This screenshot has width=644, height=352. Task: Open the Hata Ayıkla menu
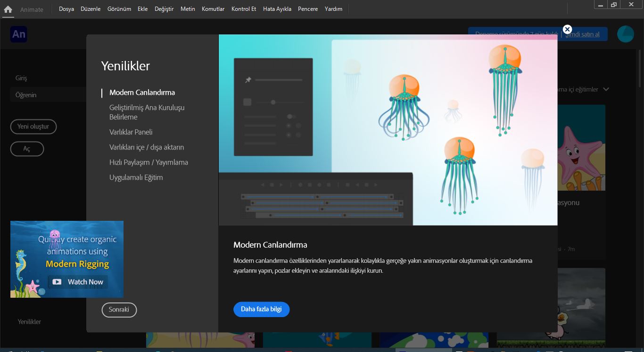(277, 9)
